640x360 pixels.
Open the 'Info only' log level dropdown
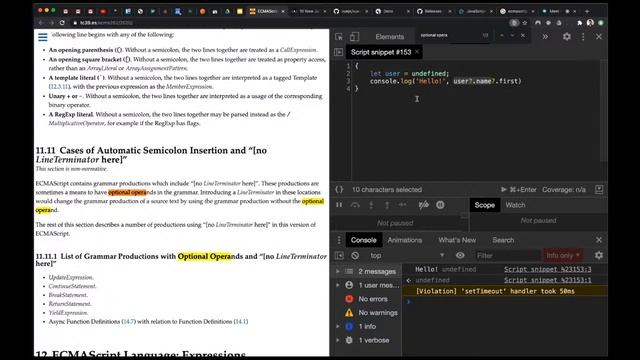(x=562, y=256)
